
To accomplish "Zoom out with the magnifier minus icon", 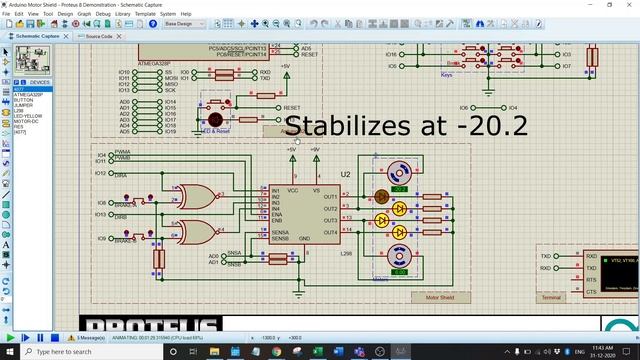I will click(x=276, y=24).
